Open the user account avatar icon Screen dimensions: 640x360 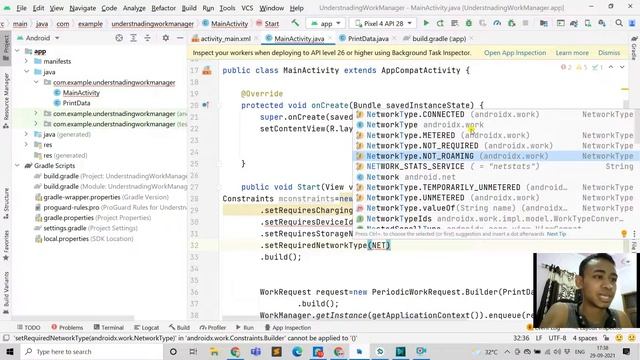632,23
